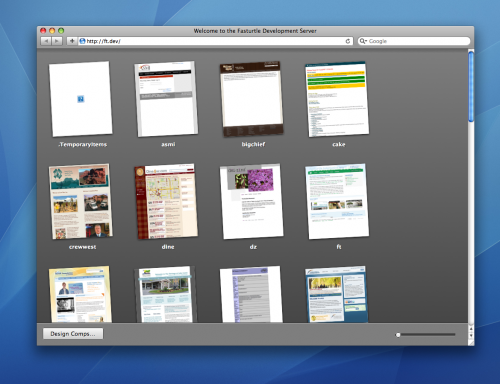The width and height of the screenshot is (500, 384).
Task: Click the 'asmi' label
Action: tap(168, 144)
